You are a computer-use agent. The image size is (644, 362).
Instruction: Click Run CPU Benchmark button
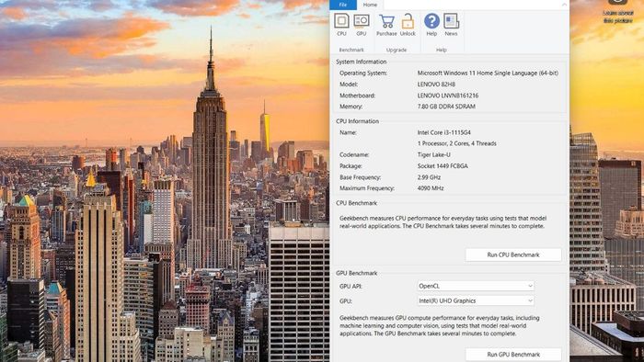(x=513, y=255)
